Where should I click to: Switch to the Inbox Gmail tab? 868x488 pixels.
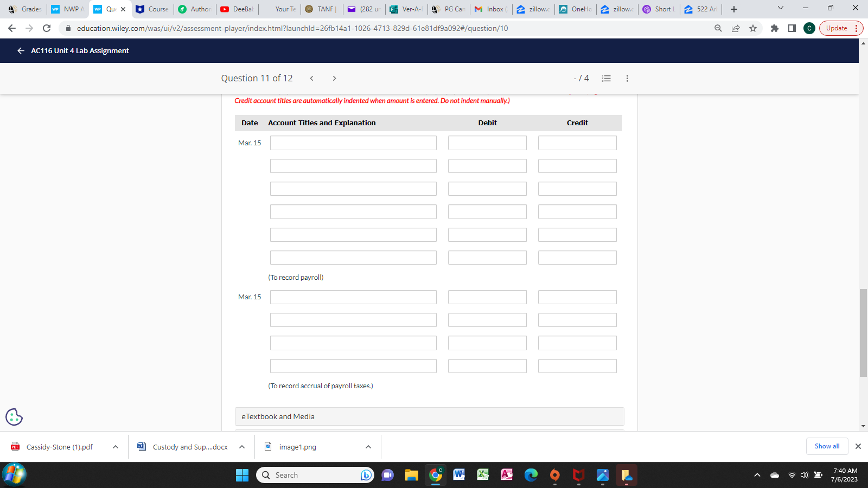pyautogui.click(x=490, y=9)
